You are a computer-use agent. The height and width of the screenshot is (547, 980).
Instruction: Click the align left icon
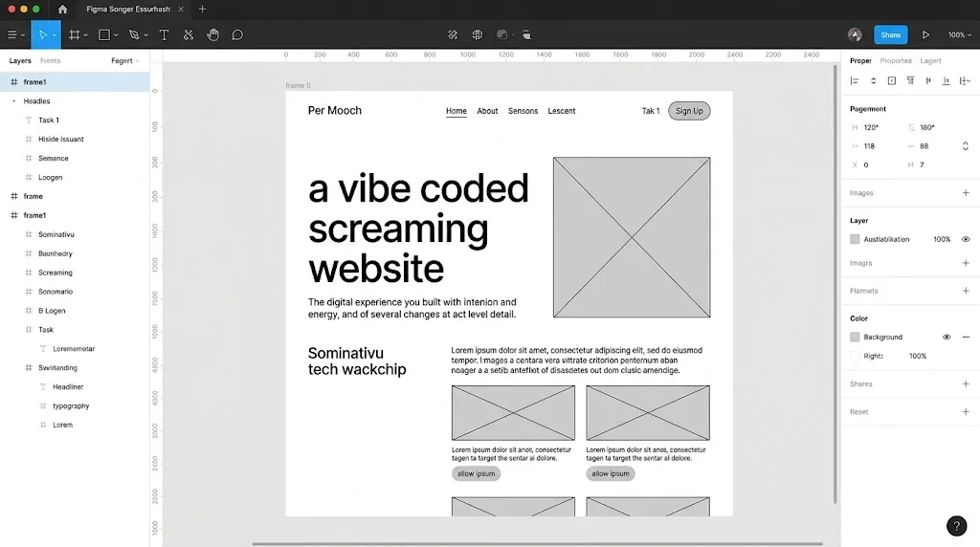855,80
